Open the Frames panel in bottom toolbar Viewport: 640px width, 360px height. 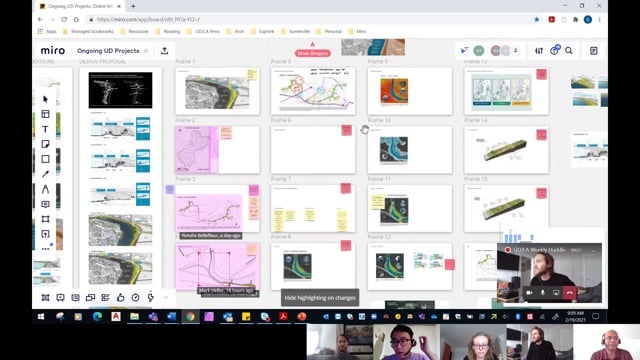point(45,298)
